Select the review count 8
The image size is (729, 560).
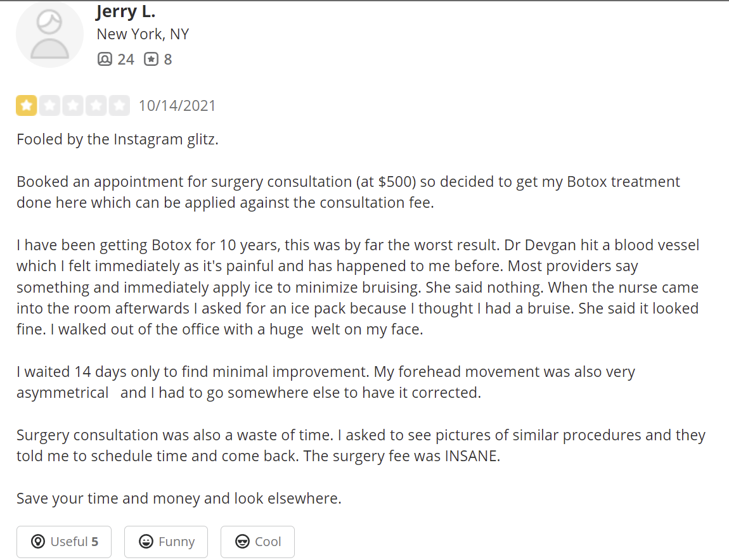tap(168, 60)
